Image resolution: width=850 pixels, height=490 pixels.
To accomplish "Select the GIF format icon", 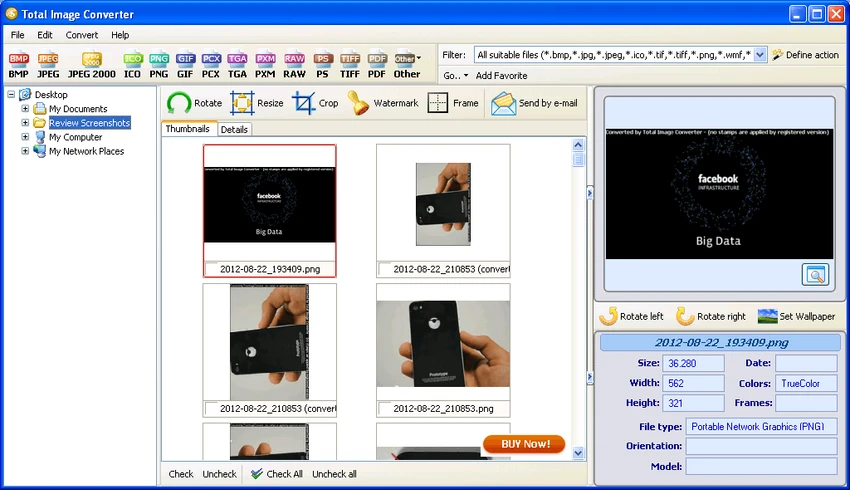I will 185,65.
